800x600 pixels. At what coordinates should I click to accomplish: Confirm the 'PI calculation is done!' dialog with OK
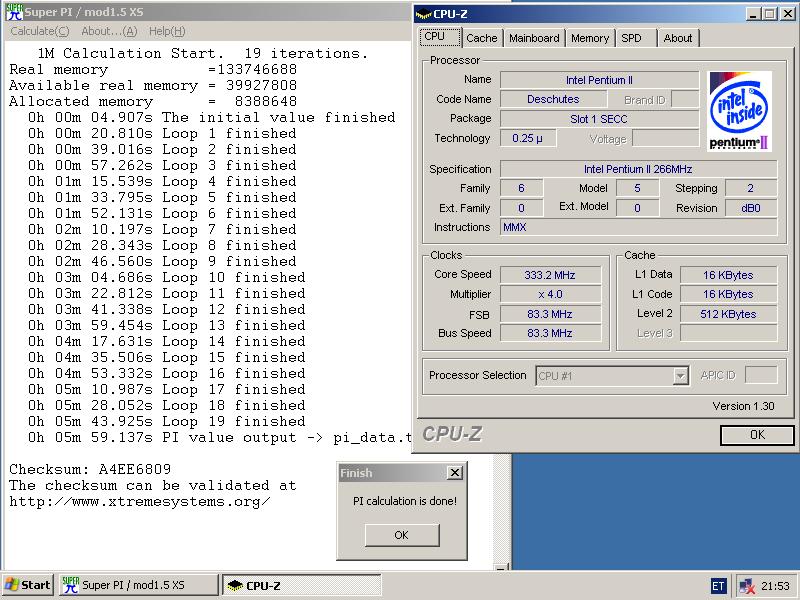coord(402,535)
